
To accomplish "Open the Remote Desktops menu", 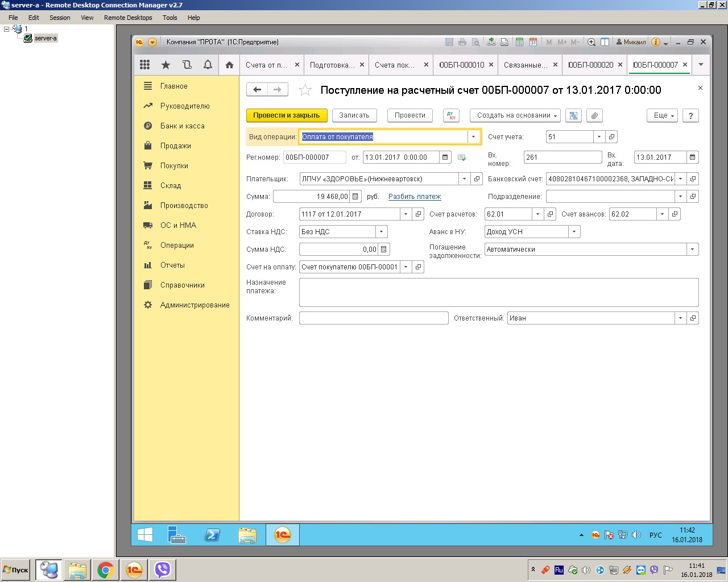I will pyautogui.click(x=128, y=18).
